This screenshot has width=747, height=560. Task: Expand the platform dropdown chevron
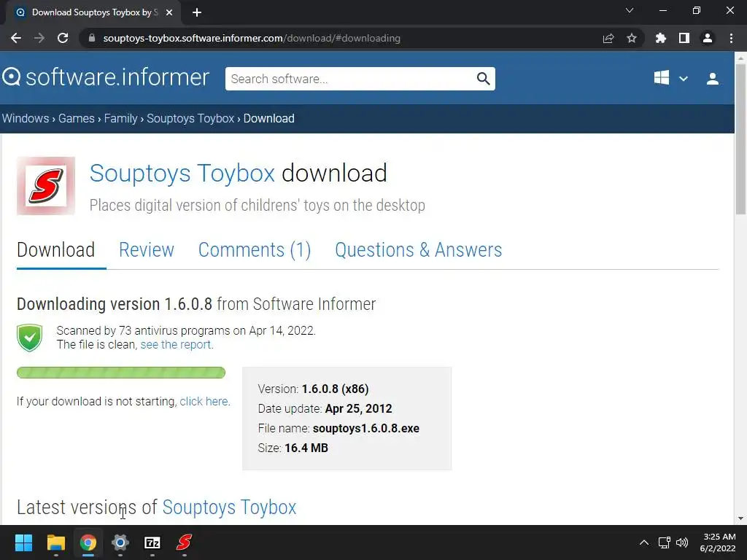click(683, 79)
